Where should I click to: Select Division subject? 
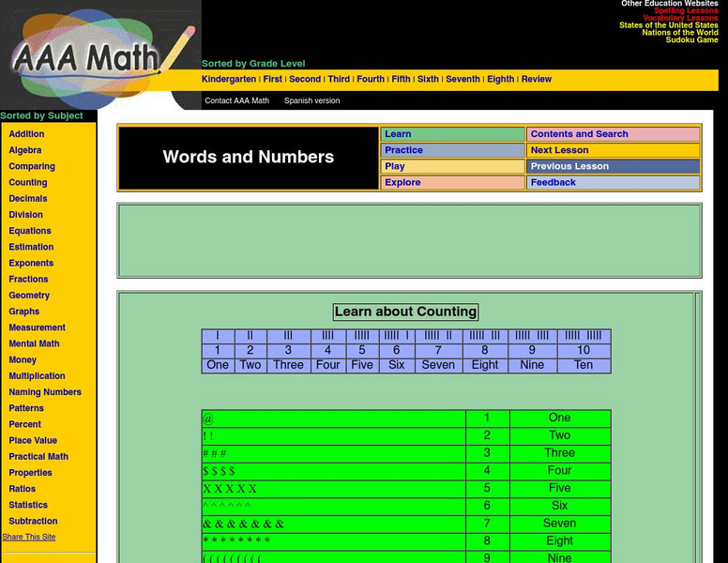click(25, 215)
